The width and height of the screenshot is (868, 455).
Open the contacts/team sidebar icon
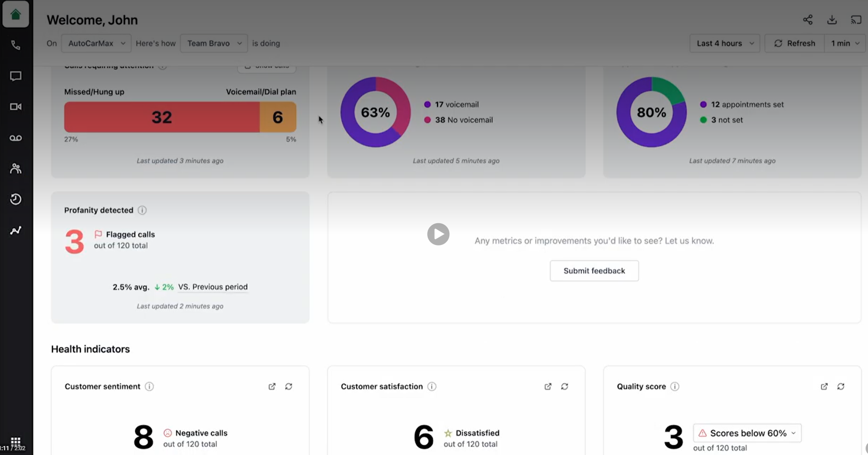coord(16,168)
